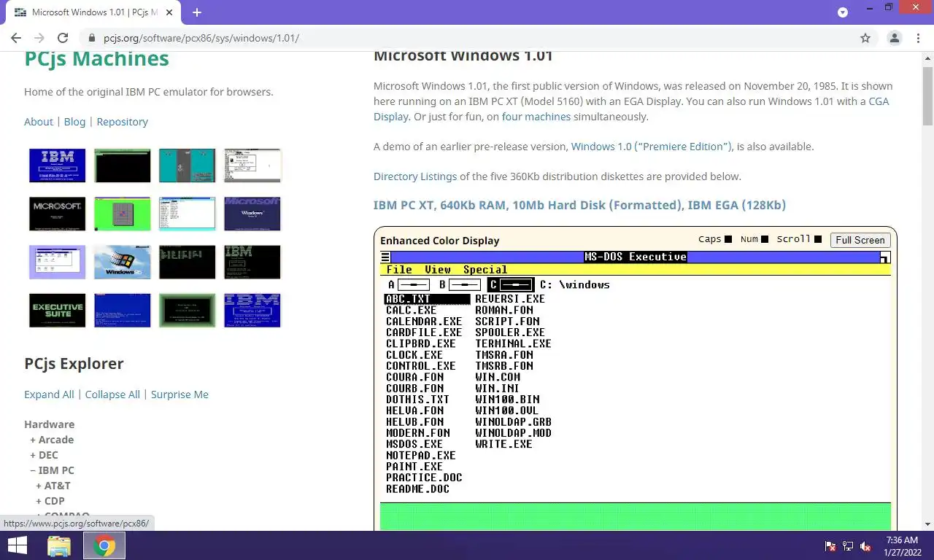This screenshot has width=934, height=560.
Task: Select NOTEPAD.EXE in file list
Action: pyautogui.click(x=420, y=455)
